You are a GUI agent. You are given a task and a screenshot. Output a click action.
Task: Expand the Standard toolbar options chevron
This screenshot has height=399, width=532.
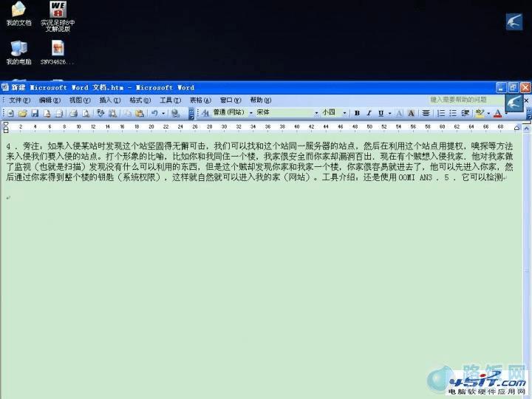pyautogui.click(x=191, y=114)
